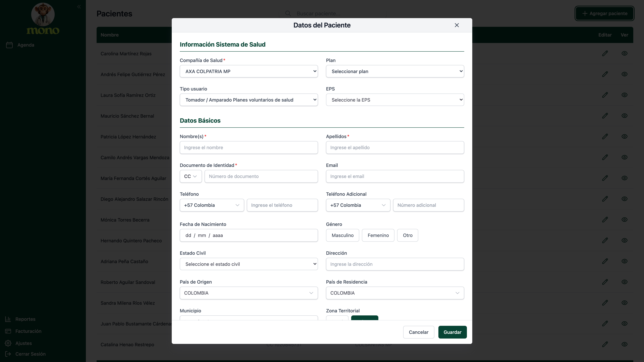The width and height of the screenshot is (644, 362).
Task: Select Otro gender option
Action: pyautogui.click(x=408, y=235)
